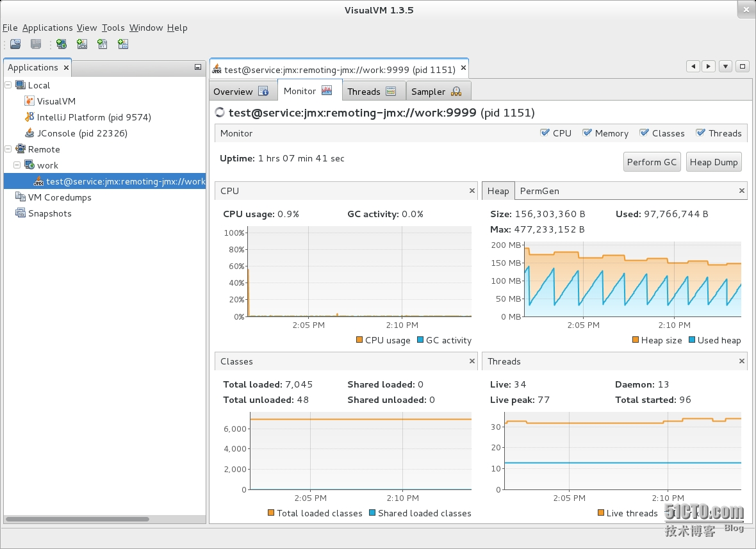
Task: Select JConsole (pid 22326) row
Action: [x=104, y=133]
